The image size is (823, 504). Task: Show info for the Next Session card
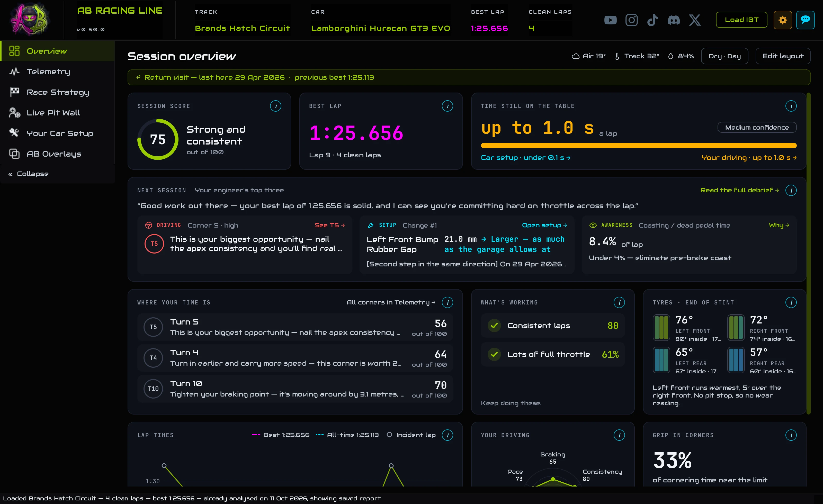[x=791, y=190]
